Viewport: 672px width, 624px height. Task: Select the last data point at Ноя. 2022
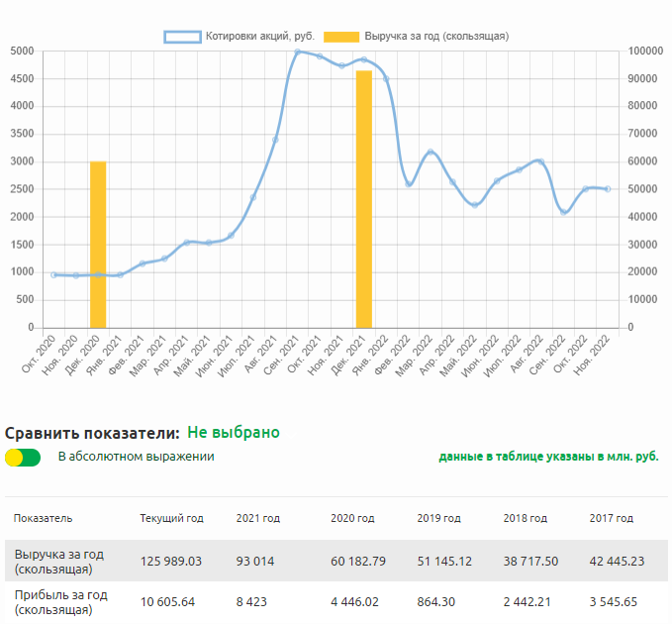click(x=608, y=189)
